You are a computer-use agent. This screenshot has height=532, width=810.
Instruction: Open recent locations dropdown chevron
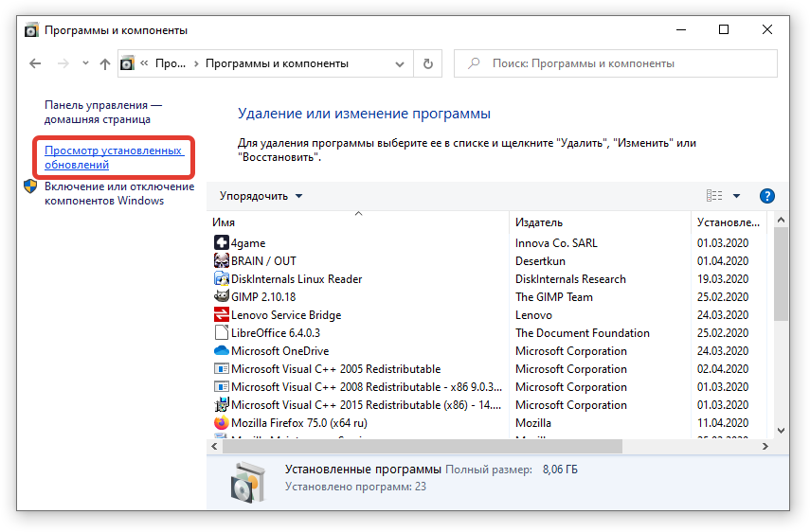(86, 63)
